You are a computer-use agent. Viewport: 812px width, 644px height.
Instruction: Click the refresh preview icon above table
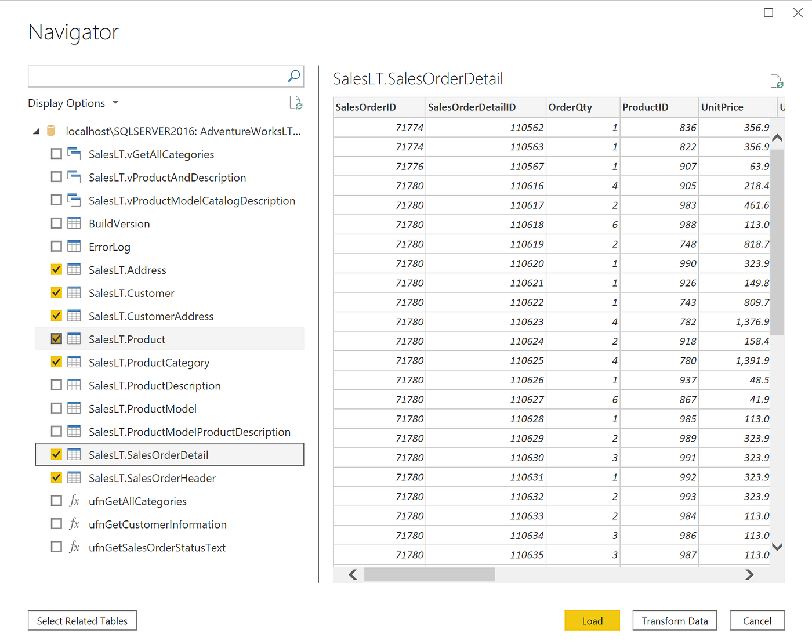tap(777, 81)
